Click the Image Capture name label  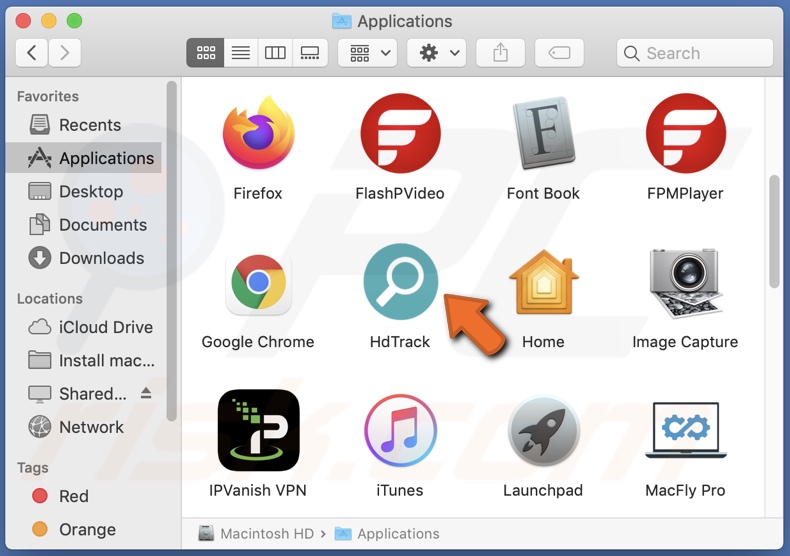[x=685, y=342]
